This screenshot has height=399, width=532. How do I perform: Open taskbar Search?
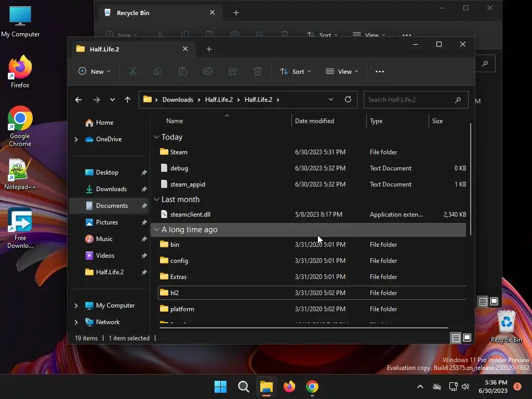(x=244, y=387)
